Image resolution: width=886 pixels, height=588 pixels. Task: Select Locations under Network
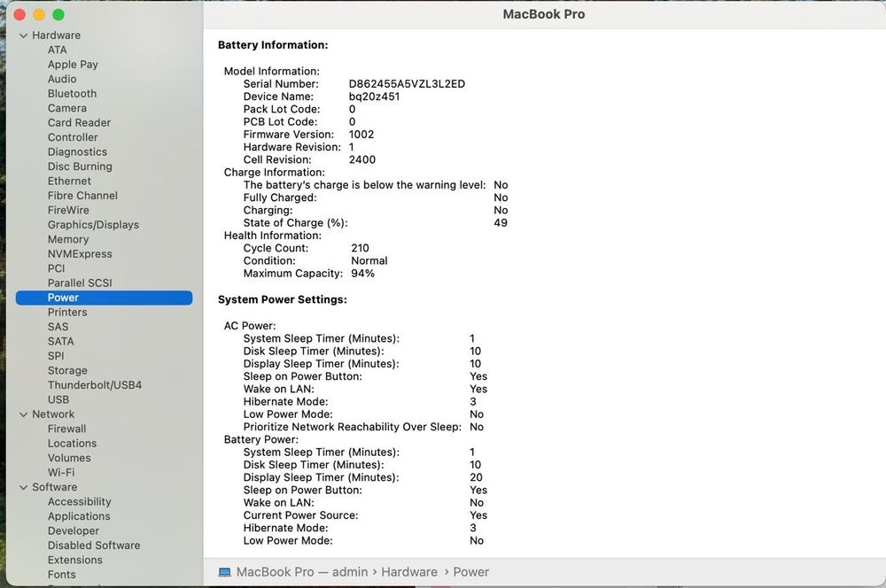[72, 444]
